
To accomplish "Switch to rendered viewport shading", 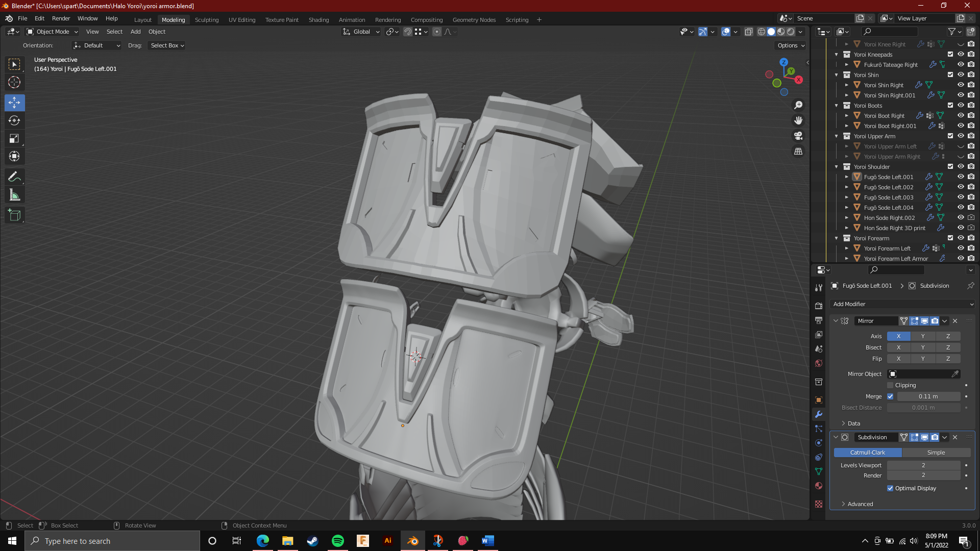I will coord(791,32).
